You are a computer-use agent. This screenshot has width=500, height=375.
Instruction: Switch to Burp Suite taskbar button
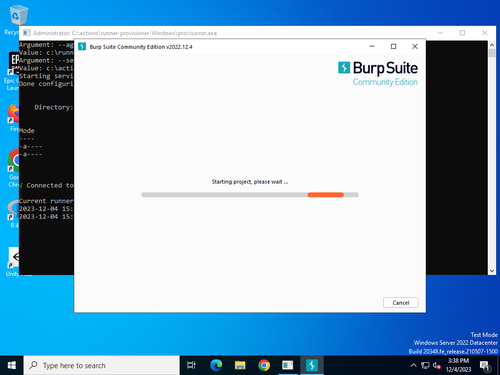pyautogui.click(x=312, y=366)
